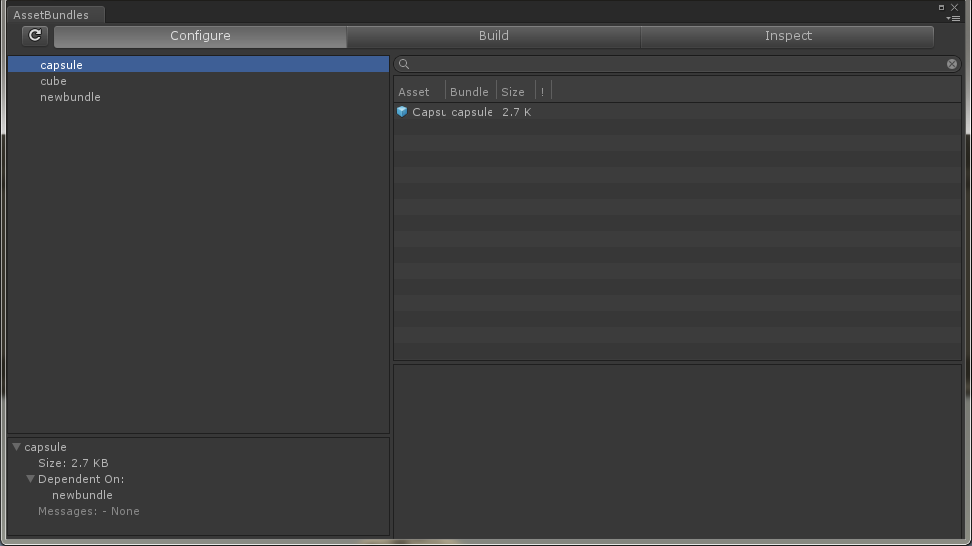Select the cube bundle in the bundle list

tap(53, 81)
